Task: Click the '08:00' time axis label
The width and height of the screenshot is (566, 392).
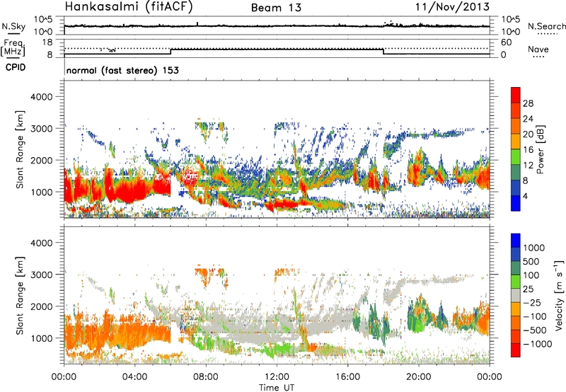Action: [x=206, y=377]
